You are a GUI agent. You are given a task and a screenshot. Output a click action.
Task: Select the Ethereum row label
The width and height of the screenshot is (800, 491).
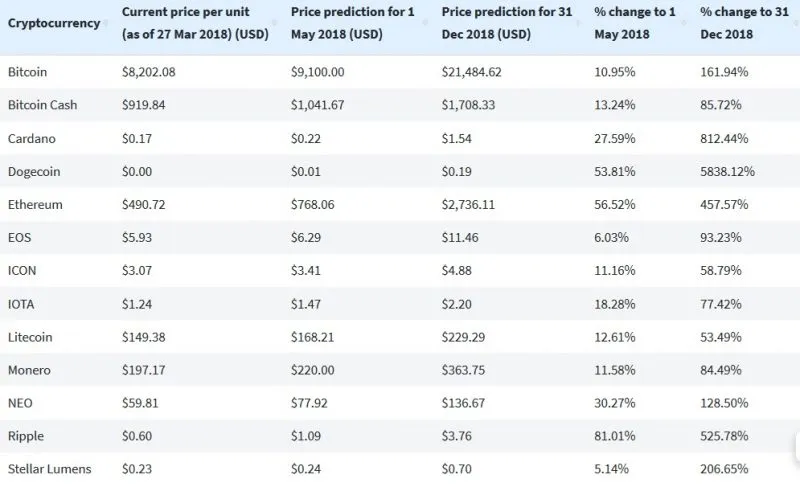point(35,204)
